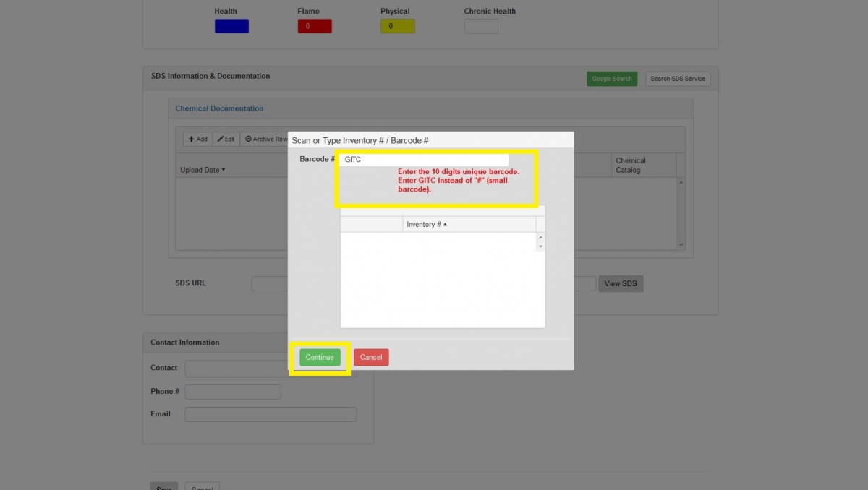Click the Phone # input field
This screenshot has height=490, width=868.
pos(233,392)
